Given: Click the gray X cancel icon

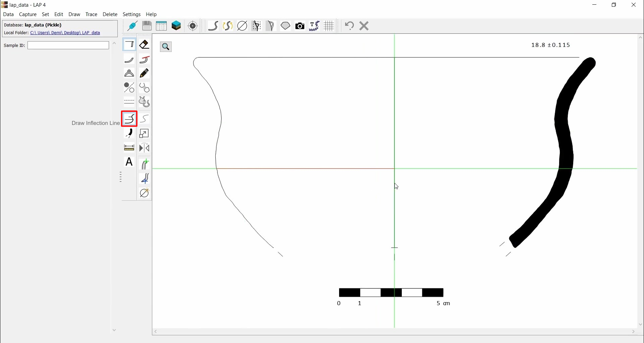Looking at the screenshot, I should [x=364, y=26].
